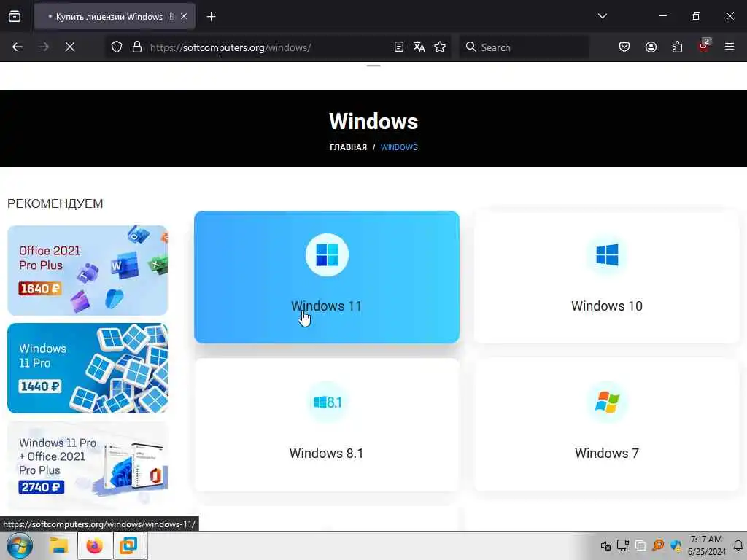Open Firefox account menu
The height and width of the screenshot is (560, 747).
pos(651,47)
